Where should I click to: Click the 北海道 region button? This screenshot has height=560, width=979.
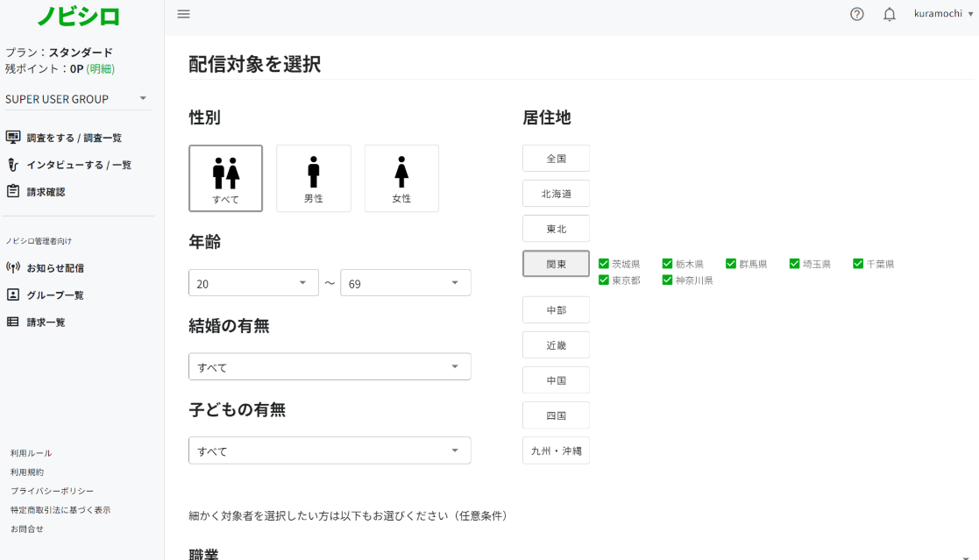556,194
